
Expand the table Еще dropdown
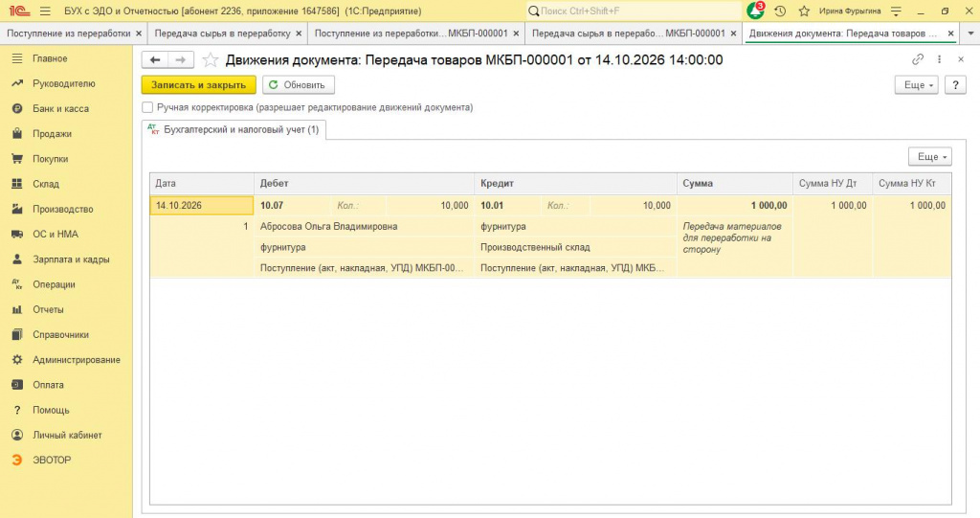929,156
